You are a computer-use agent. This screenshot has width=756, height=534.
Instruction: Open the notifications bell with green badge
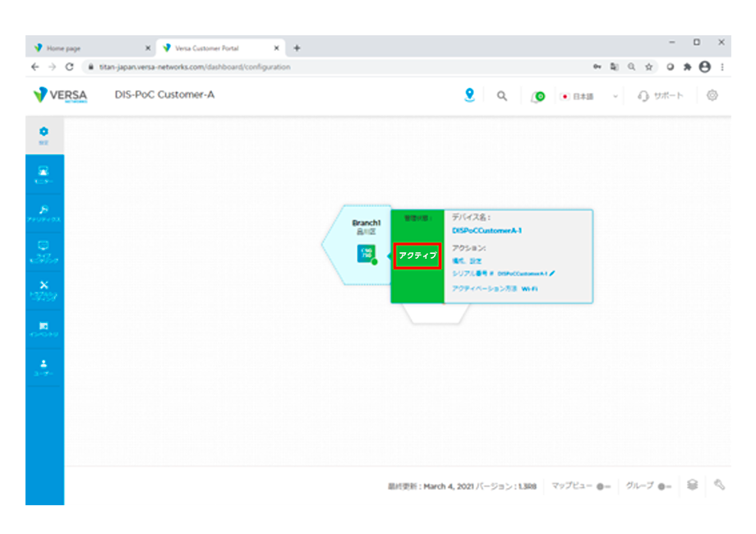[x=538, y=96]
